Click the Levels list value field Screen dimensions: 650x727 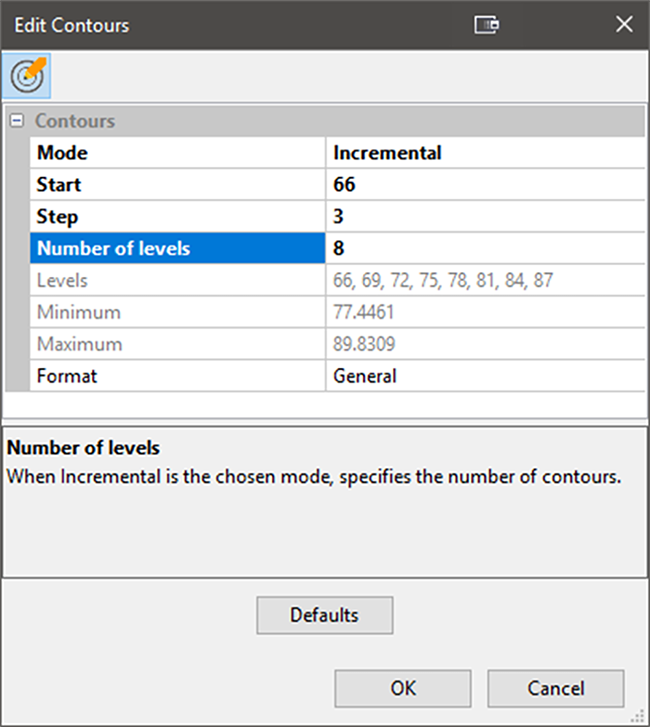(485, 281)
